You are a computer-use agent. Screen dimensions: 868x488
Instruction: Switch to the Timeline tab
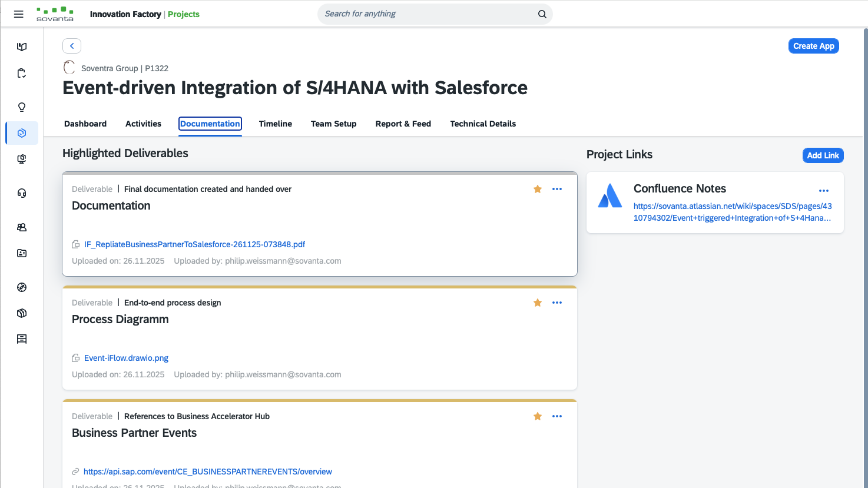click(276, 124)
